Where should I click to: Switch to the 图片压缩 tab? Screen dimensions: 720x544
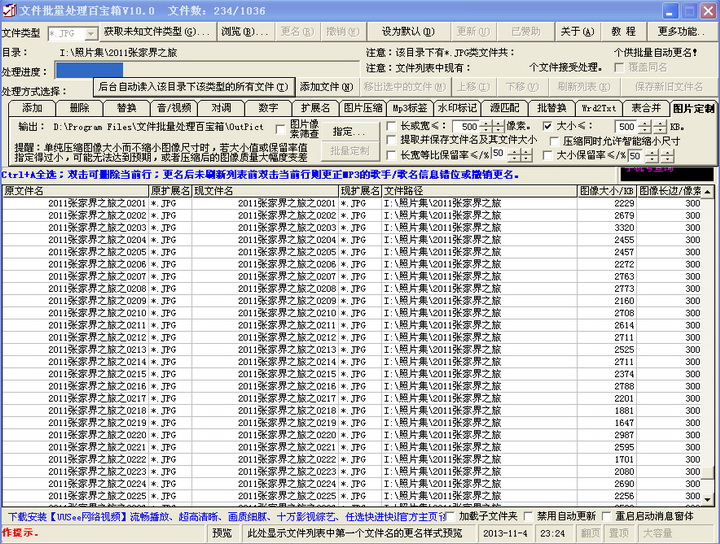coord(363,108)
